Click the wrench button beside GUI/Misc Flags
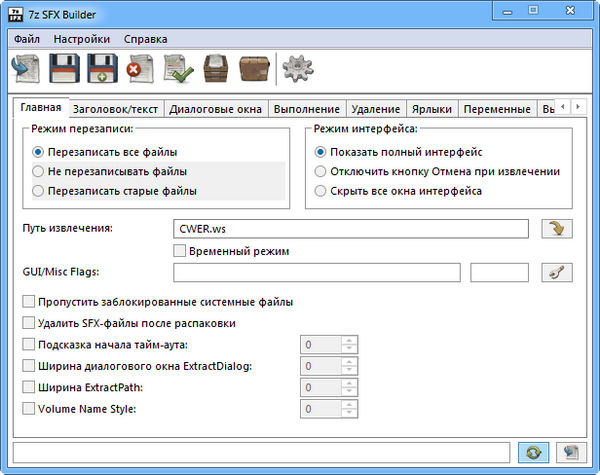This screenshot has width=600, height=475. 557,272
